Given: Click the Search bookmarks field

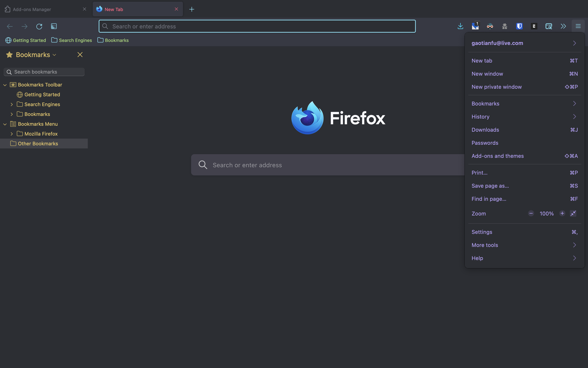Looking at the screenshot, I should [x=44, y=72].
